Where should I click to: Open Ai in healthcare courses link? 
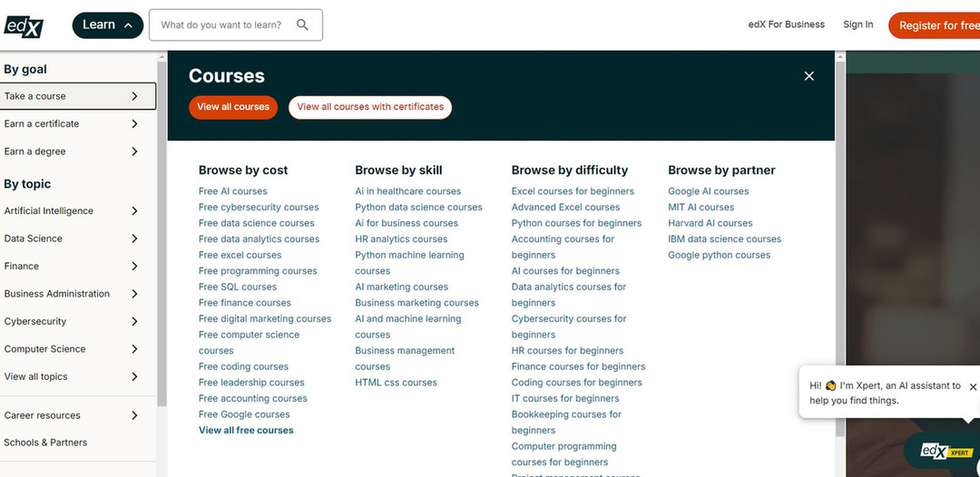[407, 191]
